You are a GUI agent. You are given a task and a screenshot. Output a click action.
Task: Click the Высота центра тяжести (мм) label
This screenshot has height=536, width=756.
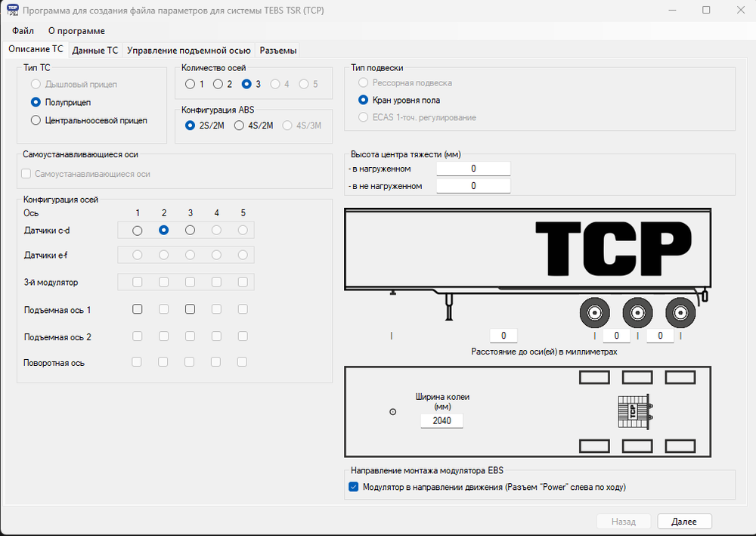(x=405, y=154)
